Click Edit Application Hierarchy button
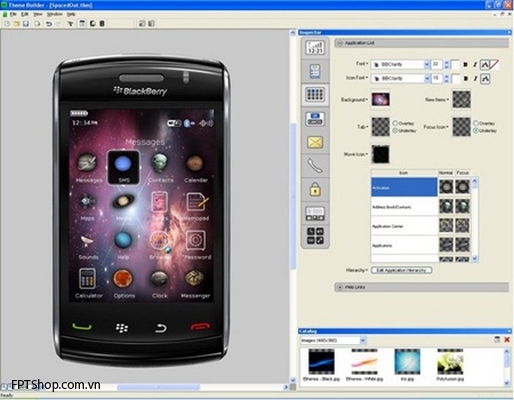The image size is (514, 400). (402, 270)
